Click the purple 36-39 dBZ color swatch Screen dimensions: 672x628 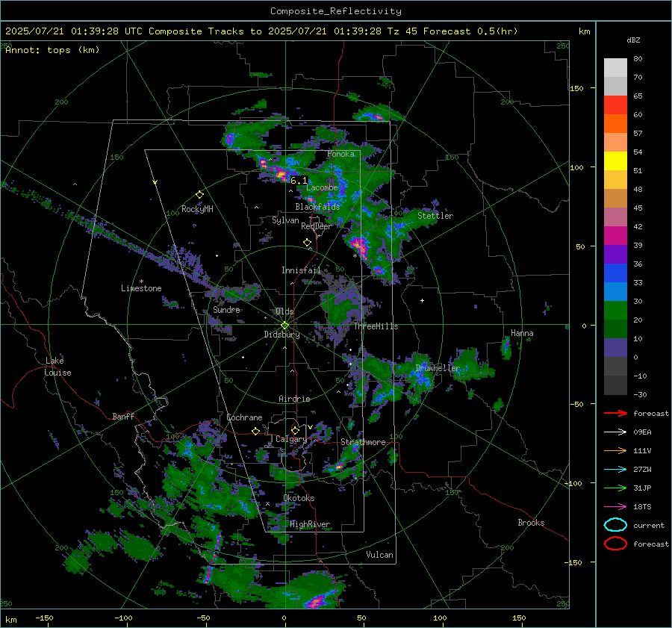615,255
